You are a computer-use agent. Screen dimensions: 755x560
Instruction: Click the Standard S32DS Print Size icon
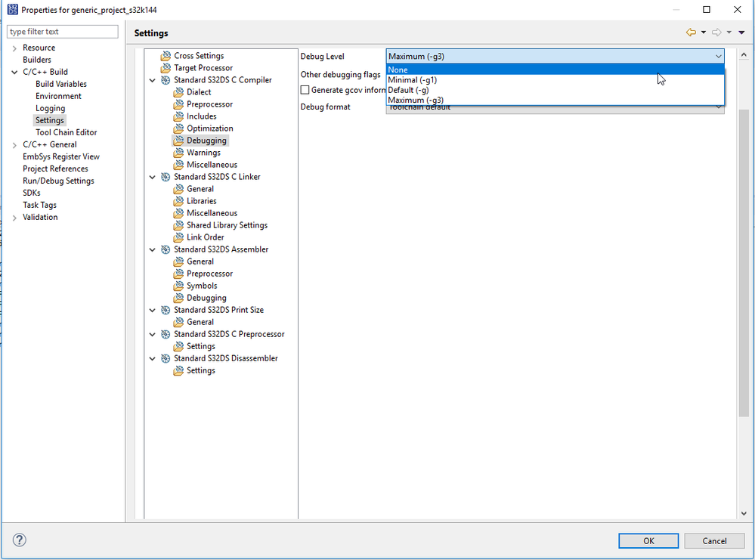pos(166,310)
